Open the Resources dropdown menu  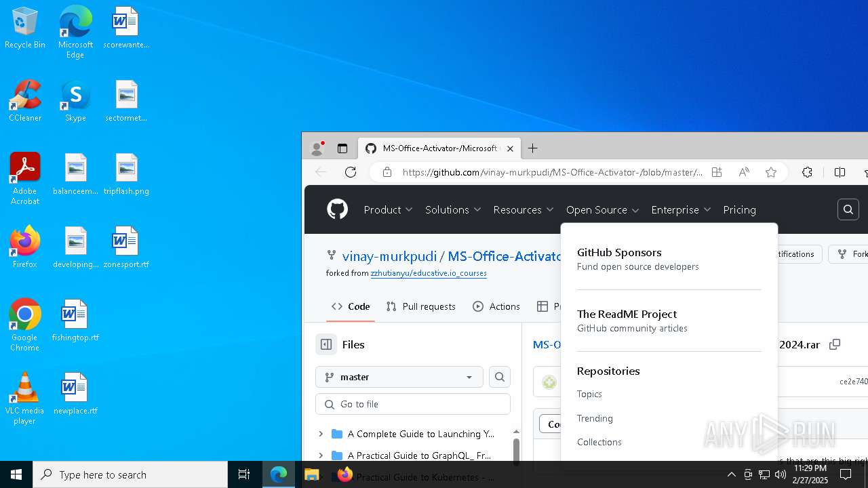524,210
